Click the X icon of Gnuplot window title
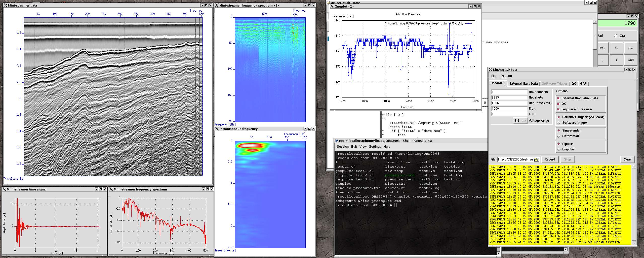The height and width of the screenshot is (258, 644). (332, 6)
